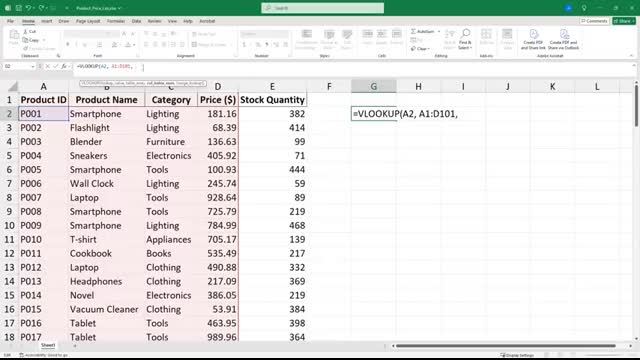Viewport: 640px width, 360px height.
Task: Select column G header
Action: point(373,86)
